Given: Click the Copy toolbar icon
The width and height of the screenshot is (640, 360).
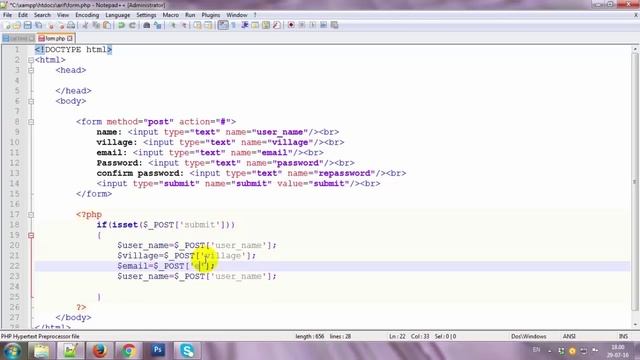Looking at the screenshot, I should (96, 25).
